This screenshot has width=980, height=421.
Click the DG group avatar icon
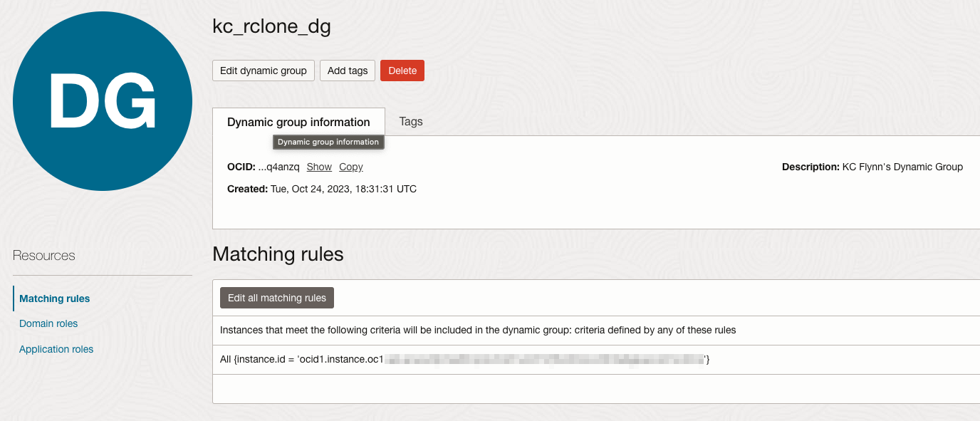tap(102, 100)
